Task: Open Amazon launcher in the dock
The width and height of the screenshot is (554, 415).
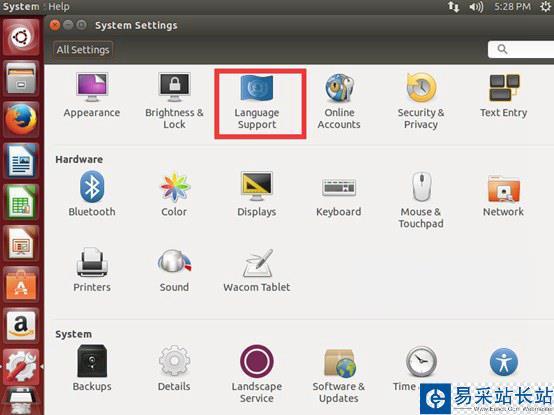Action: pyautogui.click(x=21, y=326)
